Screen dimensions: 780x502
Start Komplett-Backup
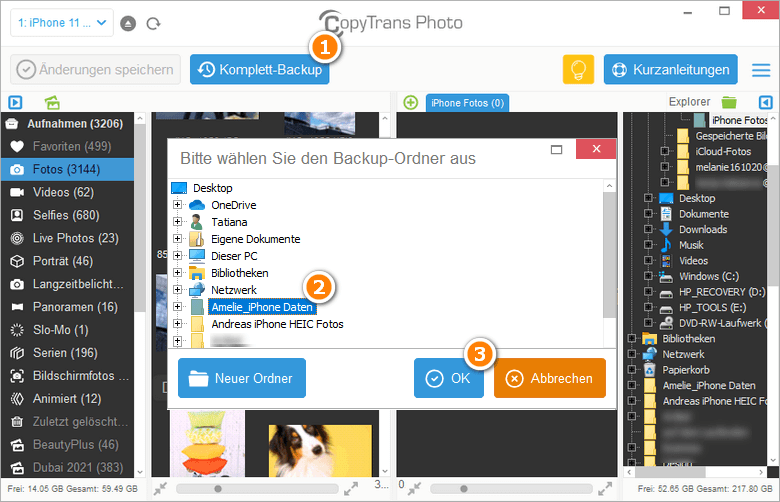260,70
